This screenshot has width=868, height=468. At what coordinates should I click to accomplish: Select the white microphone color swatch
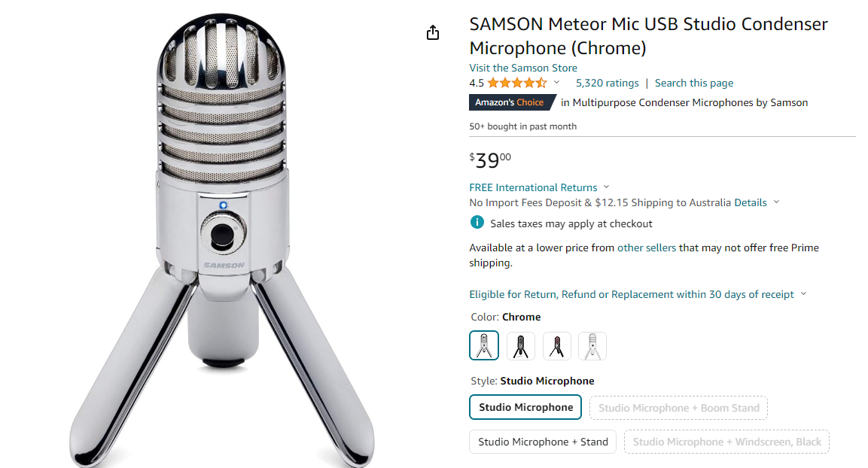click(x=592, y=346)
